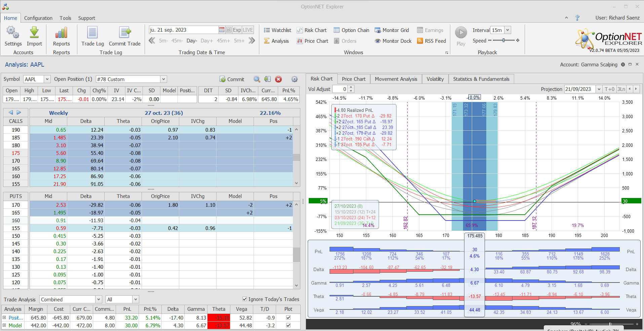Switch to the Volatility tab
The width and height of the screenshot is (644, 331).
[x=435, y=79]
